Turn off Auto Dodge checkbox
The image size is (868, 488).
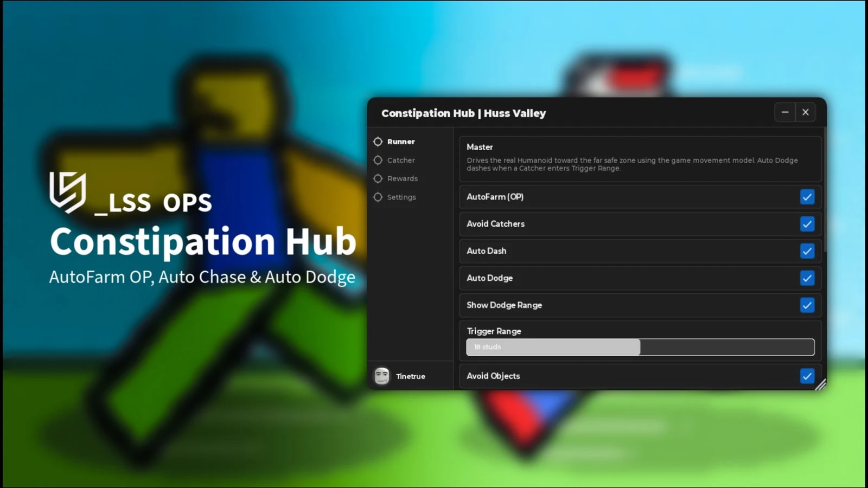pos(807,278)
